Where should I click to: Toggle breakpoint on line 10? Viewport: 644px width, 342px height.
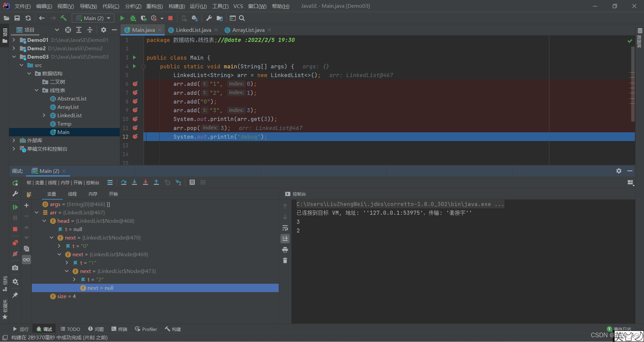point(135,119)
